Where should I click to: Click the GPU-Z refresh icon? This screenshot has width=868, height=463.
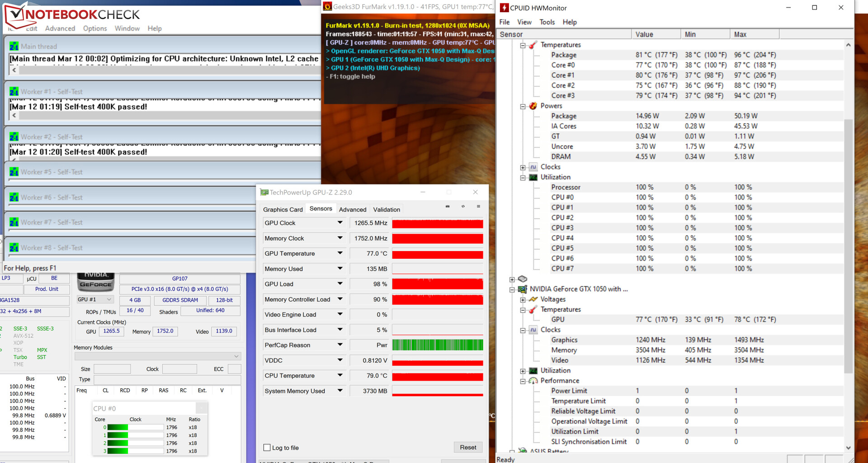click(463, 206)
